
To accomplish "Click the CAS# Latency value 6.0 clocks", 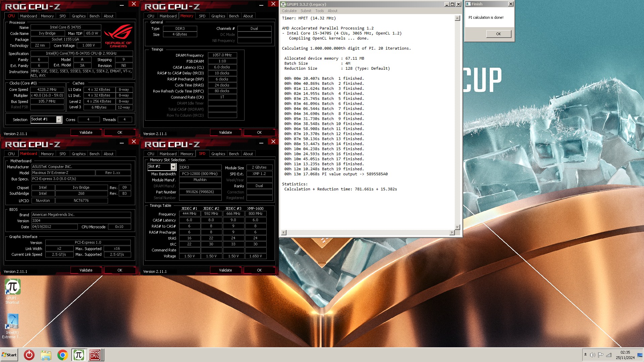I will click(x=222, y=67).
